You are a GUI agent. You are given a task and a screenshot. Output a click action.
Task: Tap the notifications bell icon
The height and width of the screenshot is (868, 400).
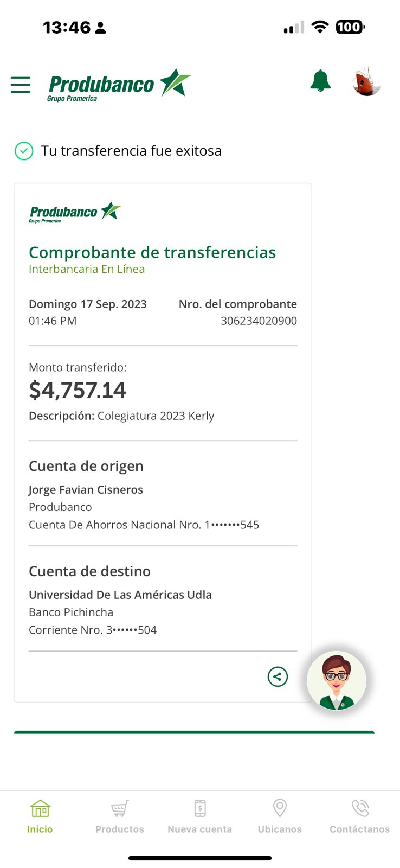click(320, 81)
